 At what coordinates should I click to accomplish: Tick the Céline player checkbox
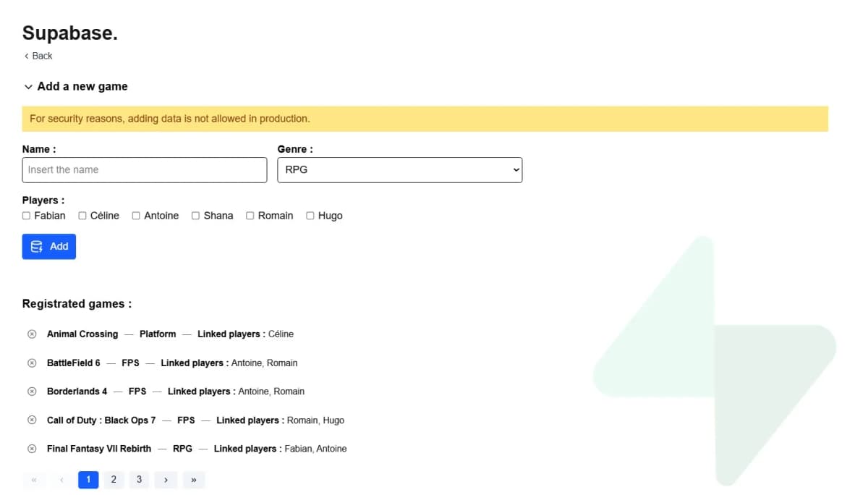tap(82, 216)
